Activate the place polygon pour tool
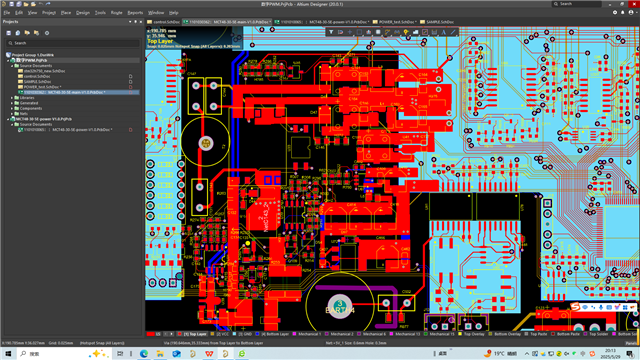The image size is (640, 360). click(x=416, y=32)
